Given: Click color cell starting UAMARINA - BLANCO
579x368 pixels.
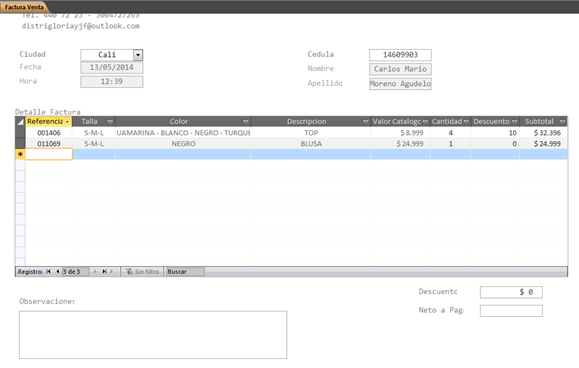Looking at the screenshot, I should (x=183, y=133).
